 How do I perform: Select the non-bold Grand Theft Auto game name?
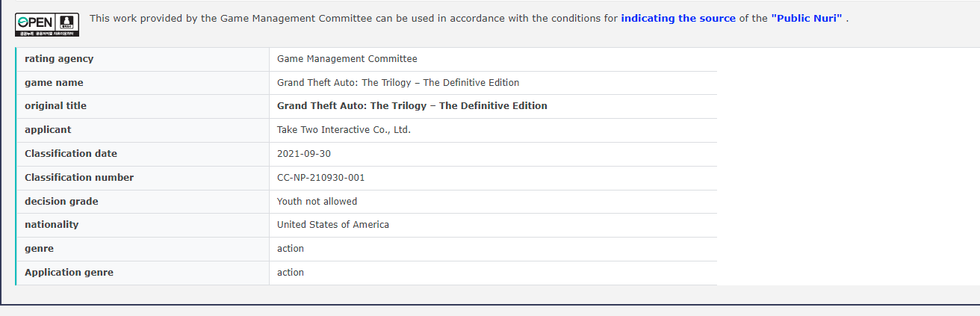(x=397, y=83)
